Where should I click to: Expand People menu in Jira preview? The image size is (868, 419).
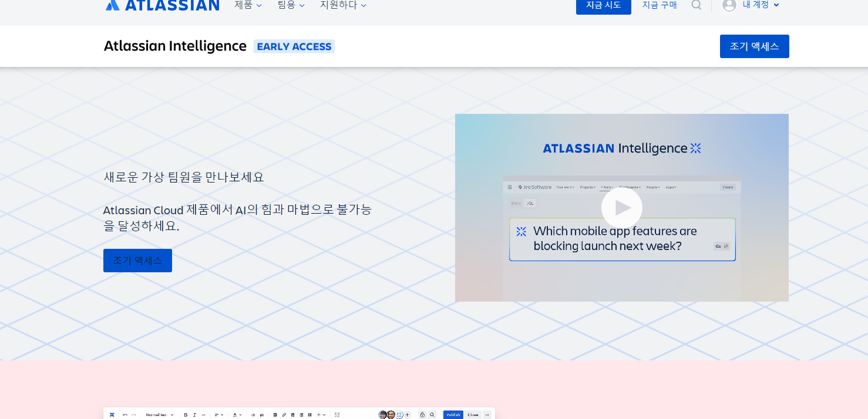653,187
